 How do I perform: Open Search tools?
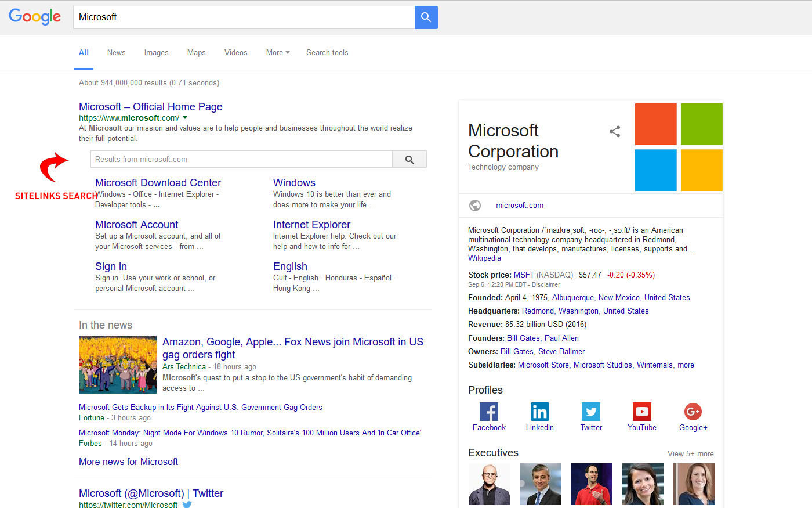coord(327,52)
